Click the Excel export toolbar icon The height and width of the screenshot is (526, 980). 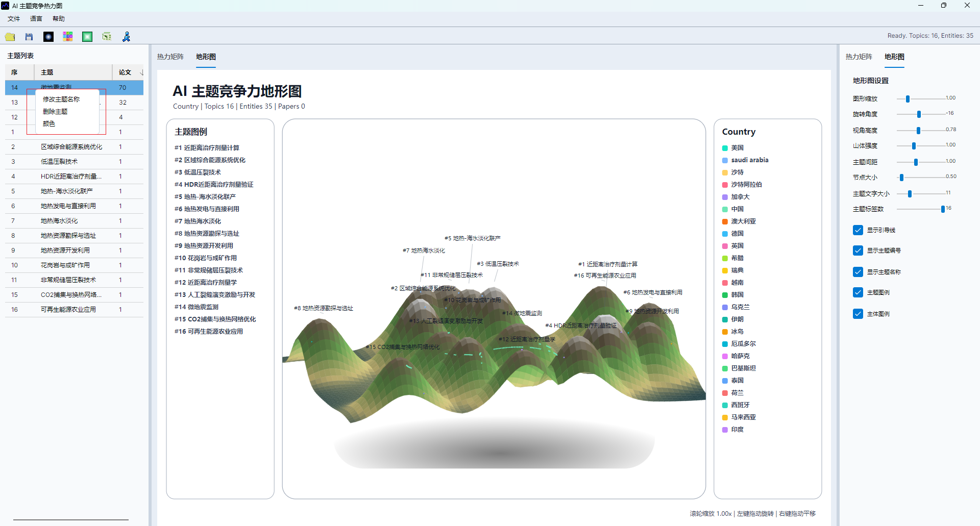coord(107,37)
